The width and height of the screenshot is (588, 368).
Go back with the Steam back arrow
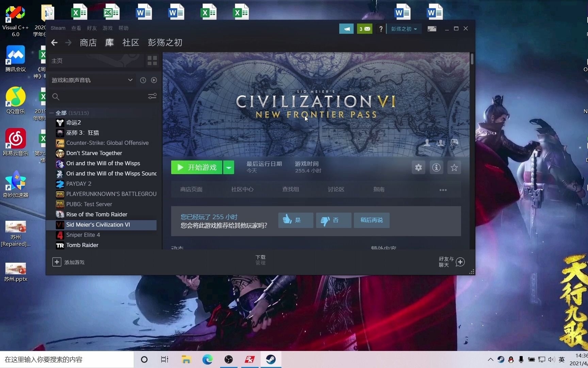pos(54,43)
